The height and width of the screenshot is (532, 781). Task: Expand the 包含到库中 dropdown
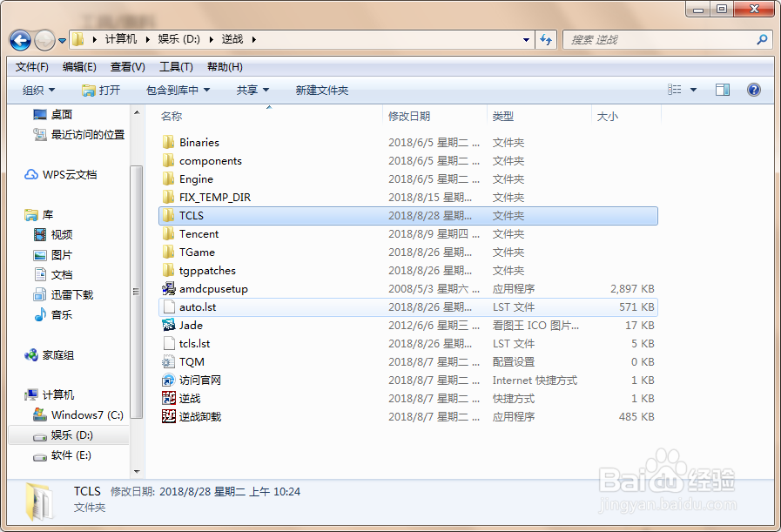pyautogui.click(x=178, y=91)
